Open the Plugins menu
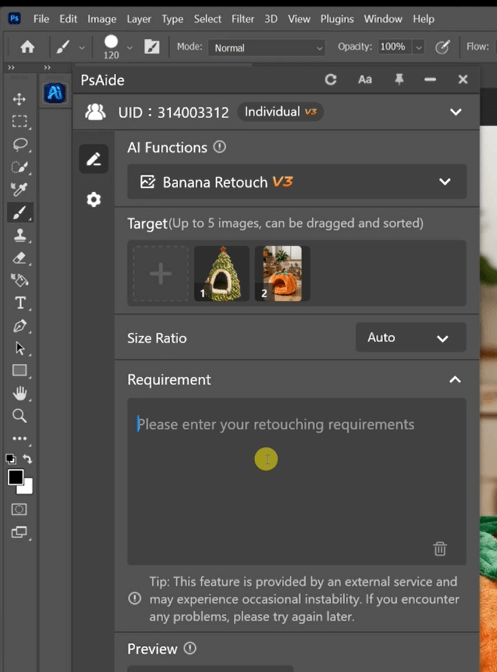This screenshot has width=497, height=672. (337, 19)
